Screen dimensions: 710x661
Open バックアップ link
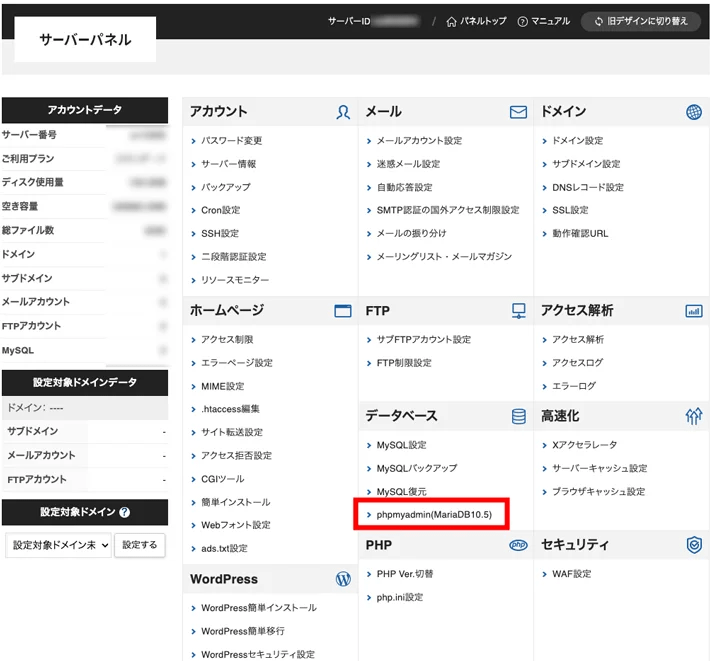click(x=225, y=187)
